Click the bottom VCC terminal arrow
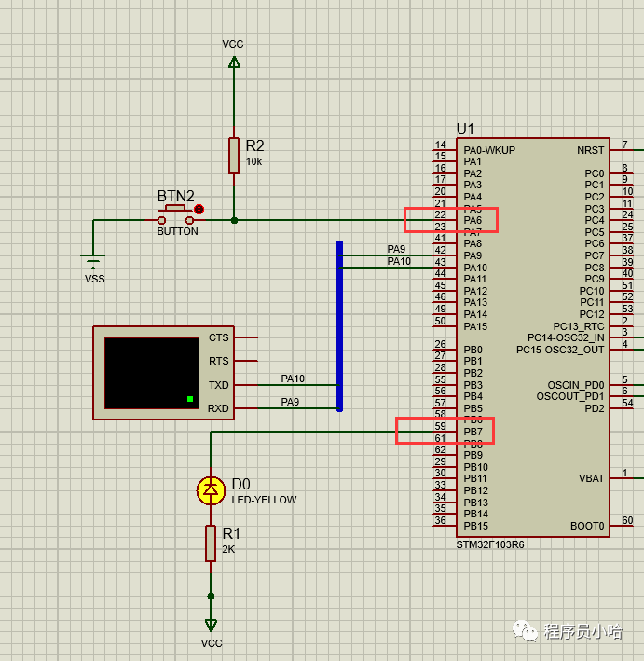This screenshot has width=644, height=661. 212,625
